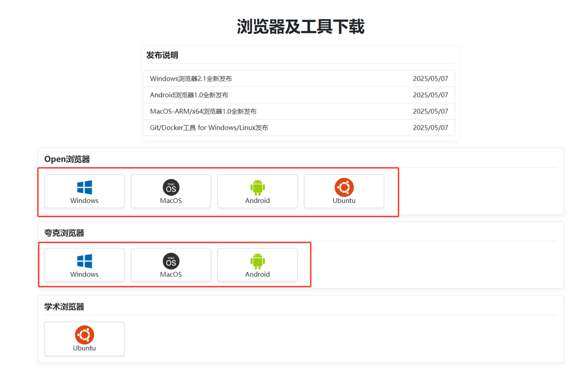Click the 发布说明 heading

pos(162,55)
